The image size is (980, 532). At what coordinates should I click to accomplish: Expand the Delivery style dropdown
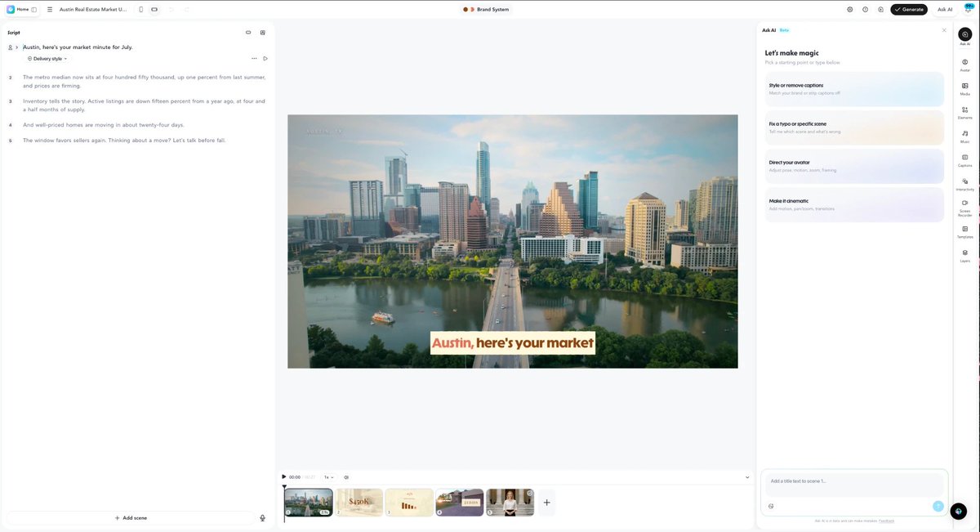click(47, 59)
